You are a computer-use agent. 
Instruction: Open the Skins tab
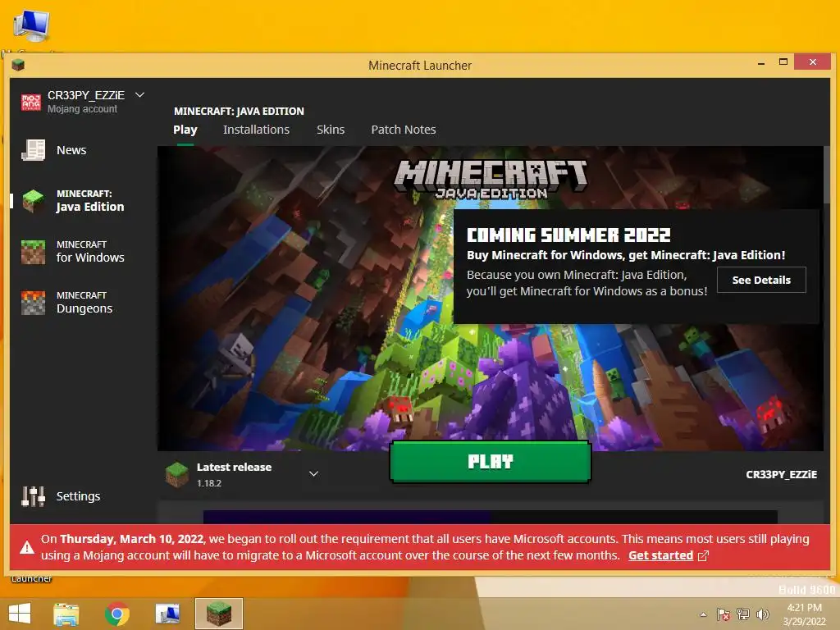(331, 130)
